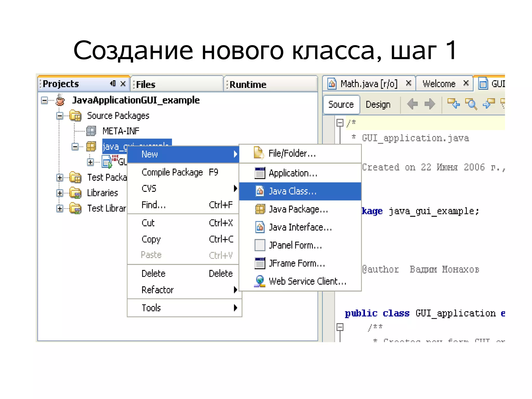This screenshot has height=399, width=532.
Task: Click the GUI form file icon in the tree
Action: (107, 161)
